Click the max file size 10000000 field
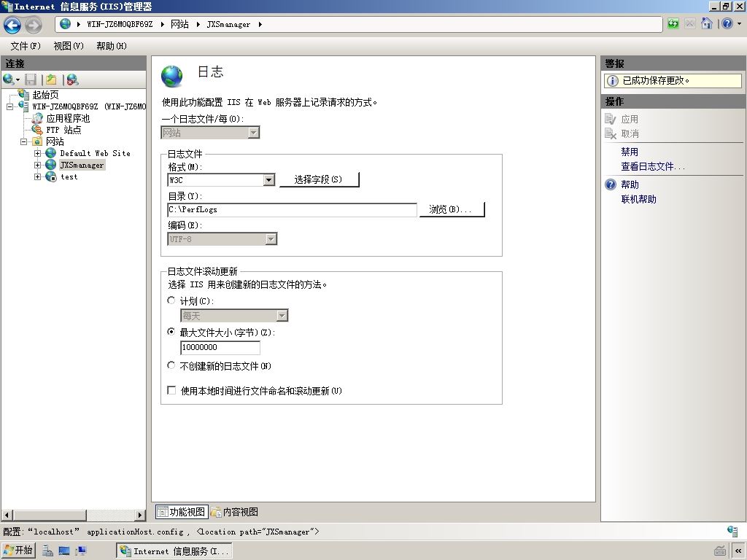This screenshot has width=747, height=560. [220, 347]
